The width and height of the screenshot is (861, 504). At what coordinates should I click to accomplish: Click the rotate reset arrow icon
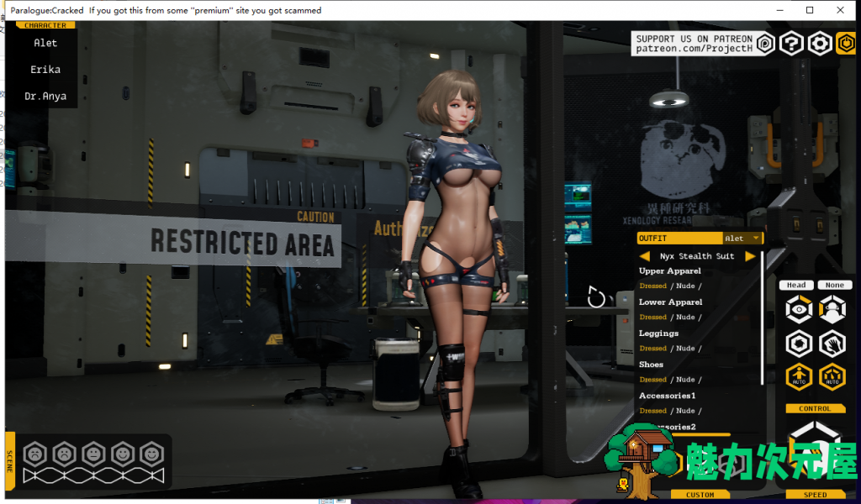[x=596, y=297]
